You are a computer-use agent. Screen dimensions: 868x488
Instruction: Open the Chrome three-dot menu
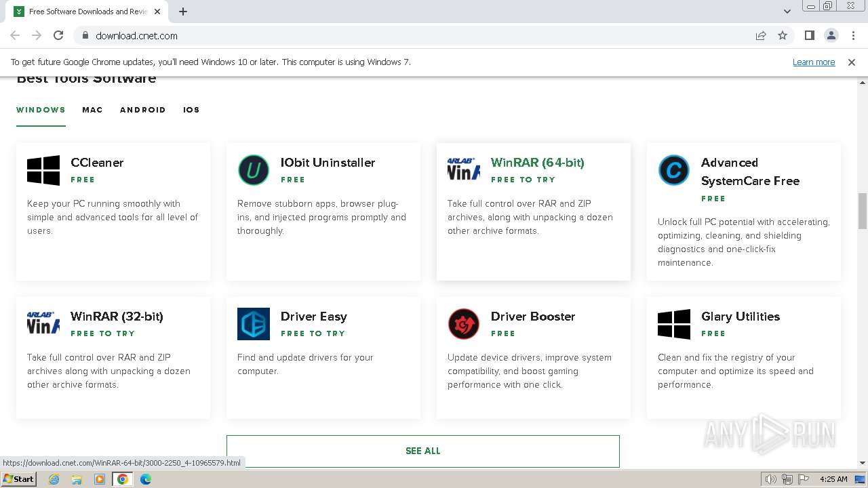click(852, 36)
